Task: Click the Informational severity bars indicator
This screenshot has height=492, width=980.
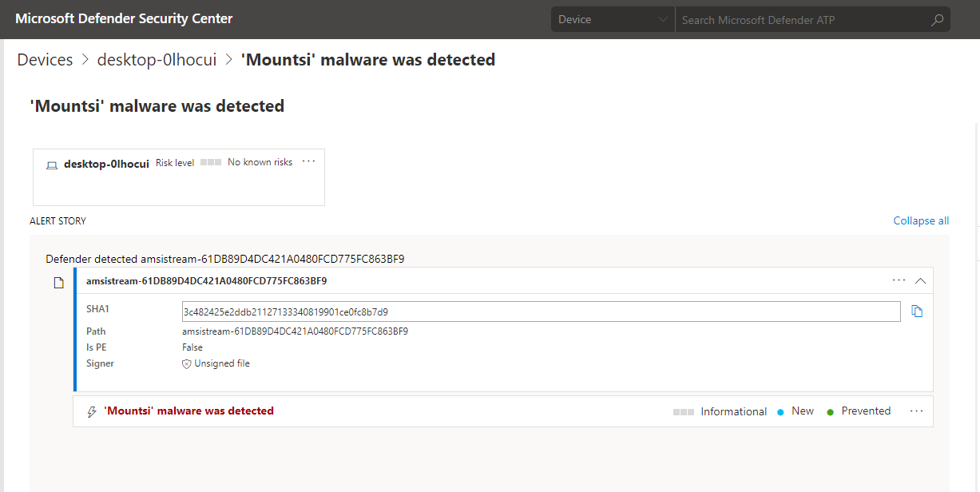Action: pyautogui.click(x=684, y=411)
